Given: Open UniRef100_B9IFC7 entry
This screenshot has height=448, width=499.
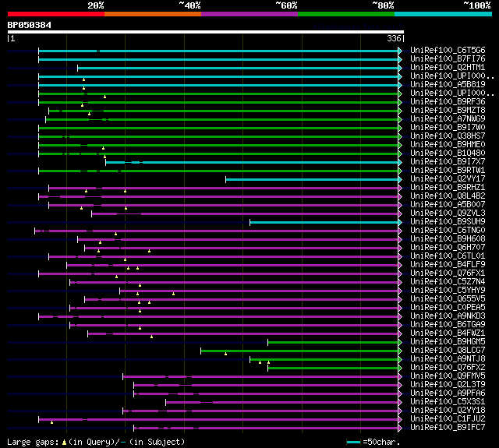Looking at the screenshot, I should (x=448, y=428).
